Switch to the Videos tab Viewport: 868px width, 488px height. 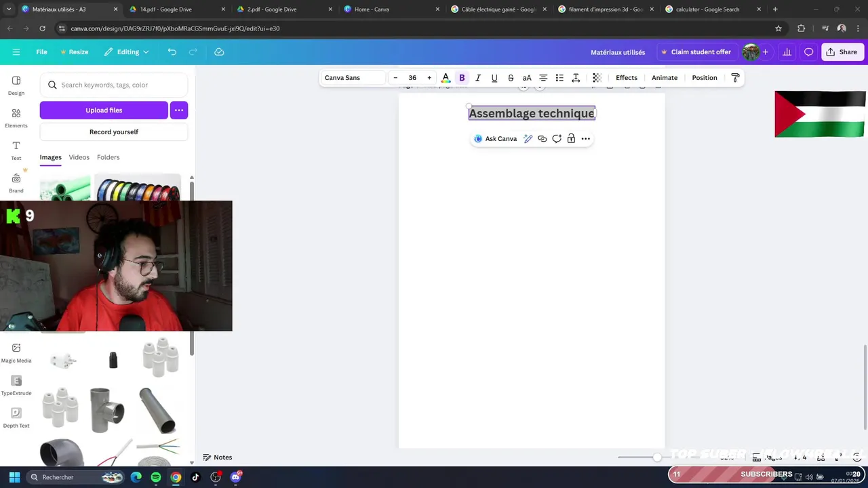click(79, 157)
